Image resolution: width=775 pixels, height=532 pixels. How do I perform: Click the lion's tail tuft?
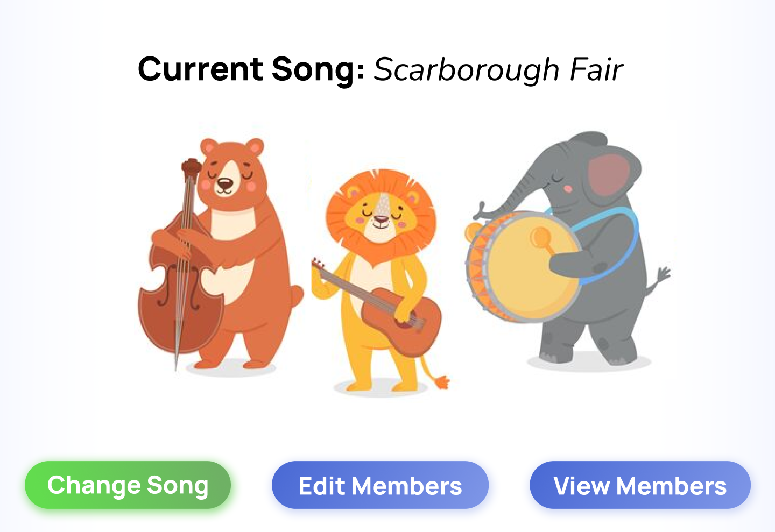point(441,382)
